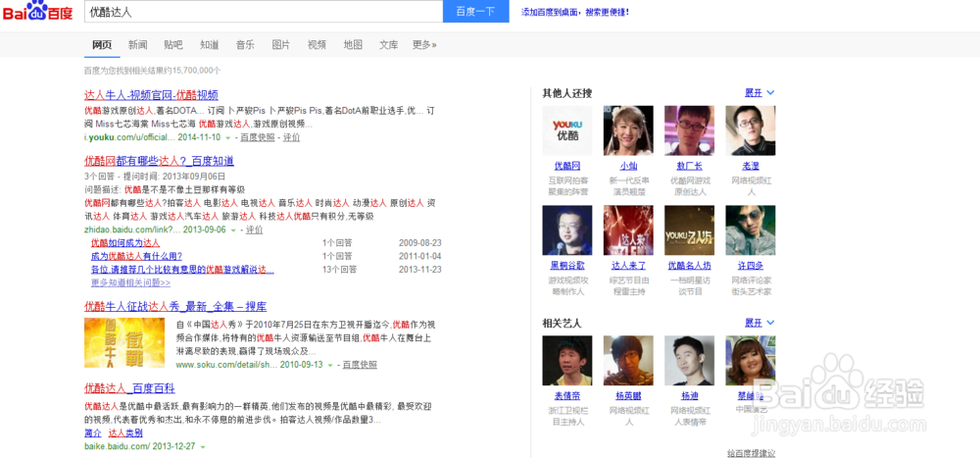Open the 杨英鹏 name link
The image size is (980, 458).
[628, 396]
